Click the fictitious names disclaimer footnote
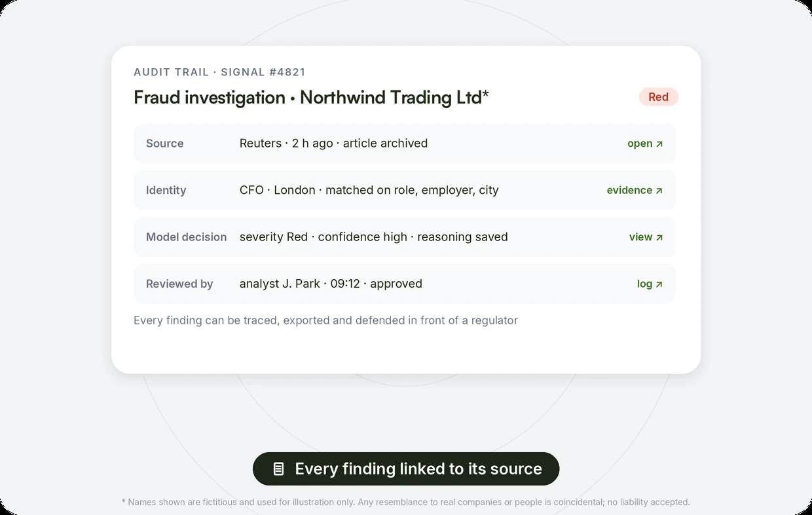Viewport: 812px width, 515px height. click(406, 502)
